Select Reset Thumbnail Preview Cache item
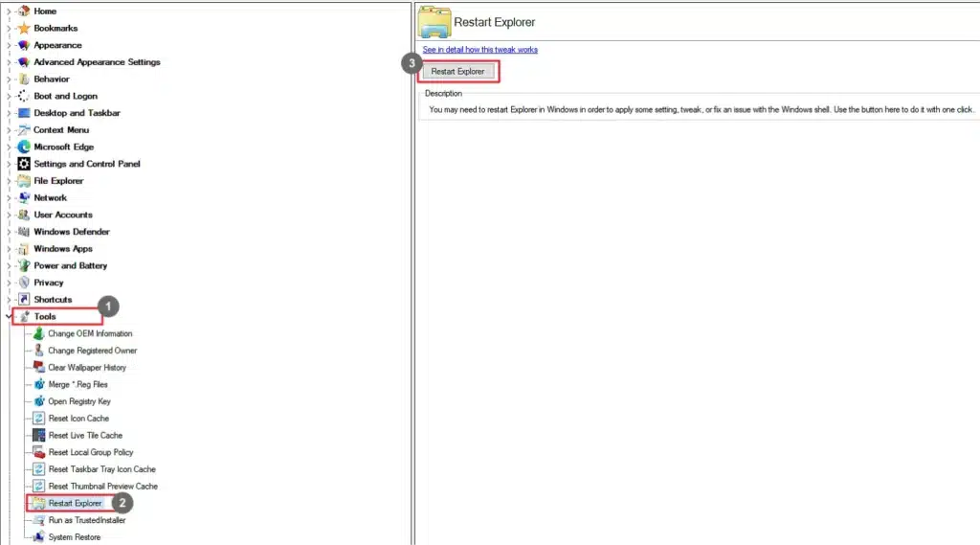The height and width of the screenshot is (545, 980). (x=103, y=486)
